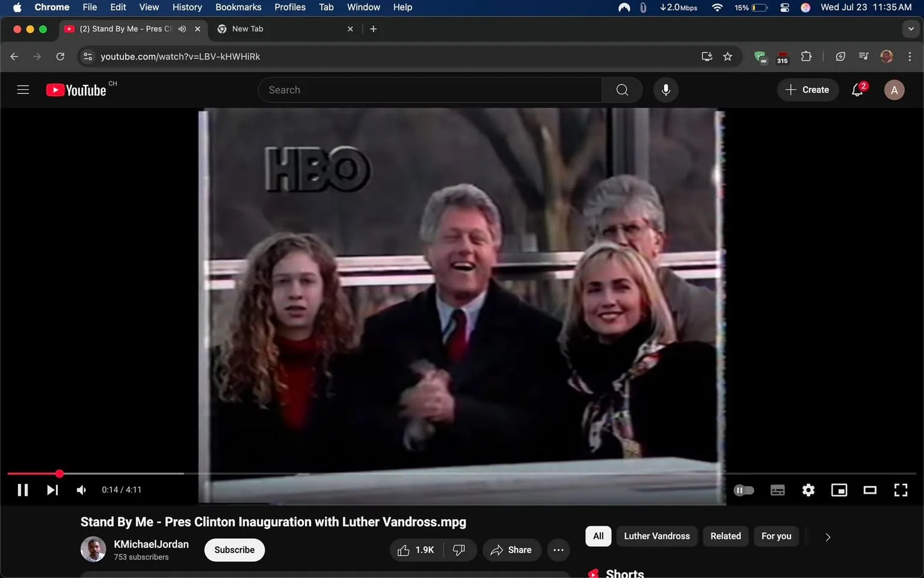924x578 pixels.
Task: Switch to theater mode
Action: click(870, 489)
